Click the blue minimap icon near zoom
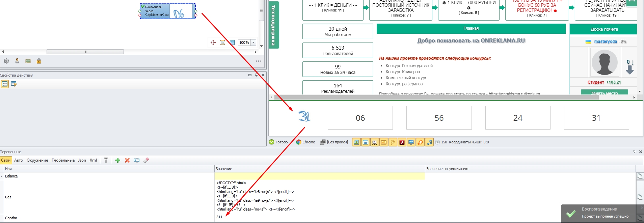 point(232,43)
